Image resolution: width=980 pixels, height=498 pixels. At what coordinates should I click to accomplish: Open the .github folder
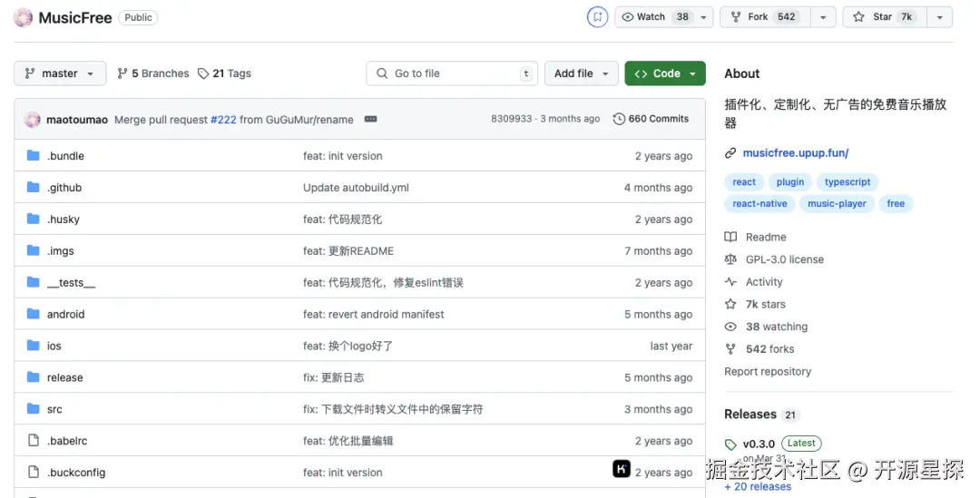64,188
